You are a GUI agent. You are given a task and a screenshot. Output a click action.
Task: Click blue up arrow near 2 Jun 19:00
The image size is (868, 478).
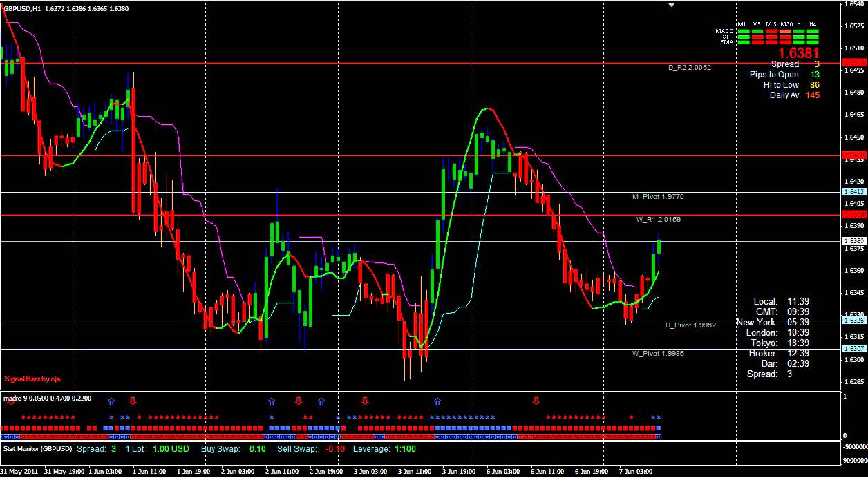[x=321, y=401]
